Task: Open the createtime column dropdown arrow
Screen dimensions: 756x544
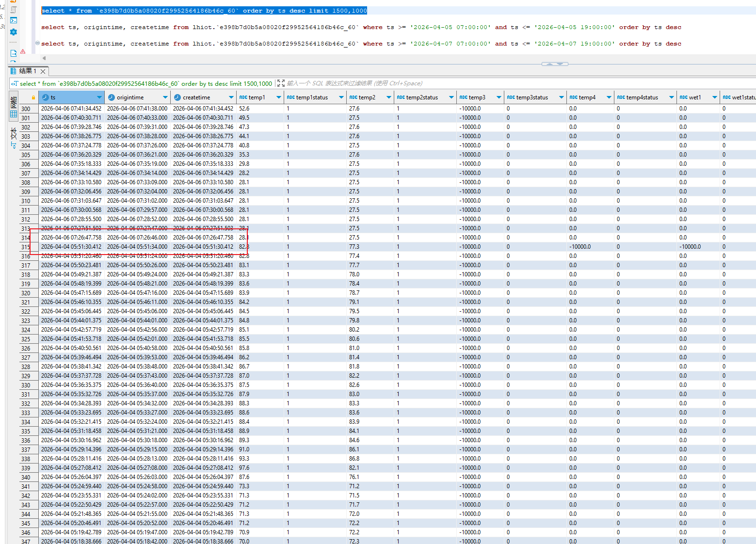Action: pyautogui.click(x=231, y=97)
